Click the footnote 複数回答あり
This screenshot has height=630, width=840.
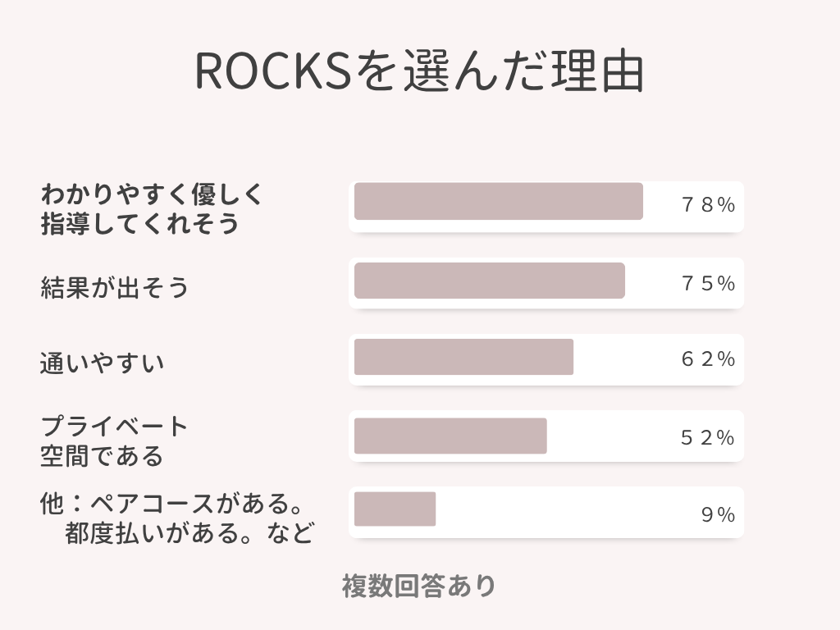point(419,586)
